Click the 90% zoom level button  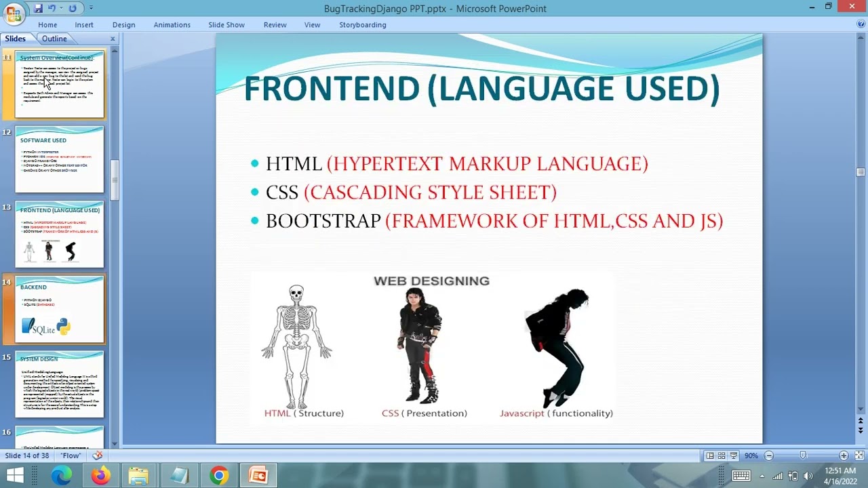tap(751, 455)
